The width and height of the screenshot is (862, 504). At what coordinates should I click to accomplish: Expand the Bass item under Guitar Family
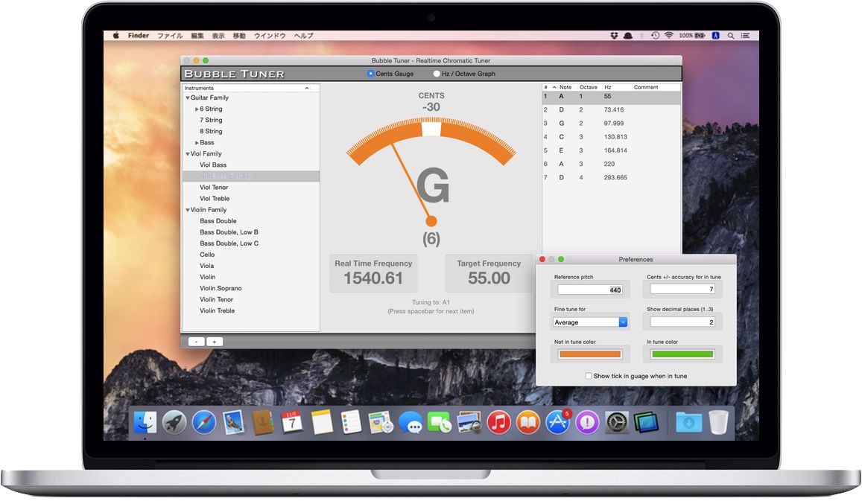[197, 143]
